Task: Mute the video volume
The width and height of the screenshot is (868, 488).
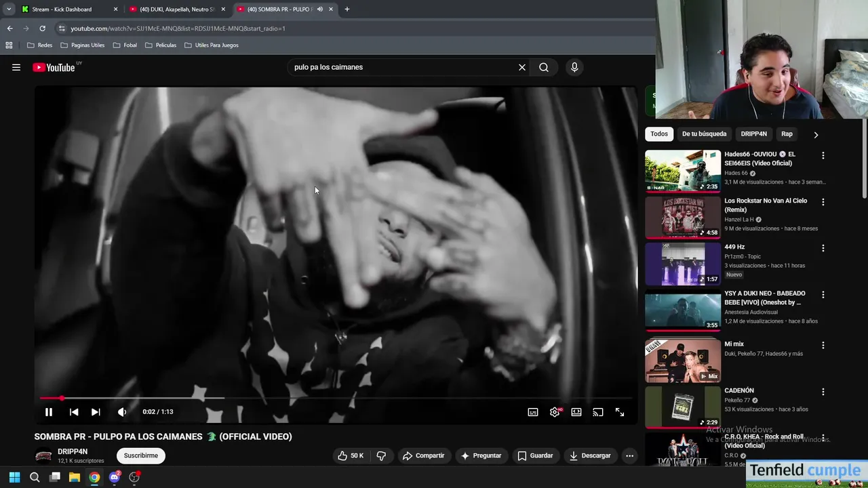Action: click(x=122, y=412)
